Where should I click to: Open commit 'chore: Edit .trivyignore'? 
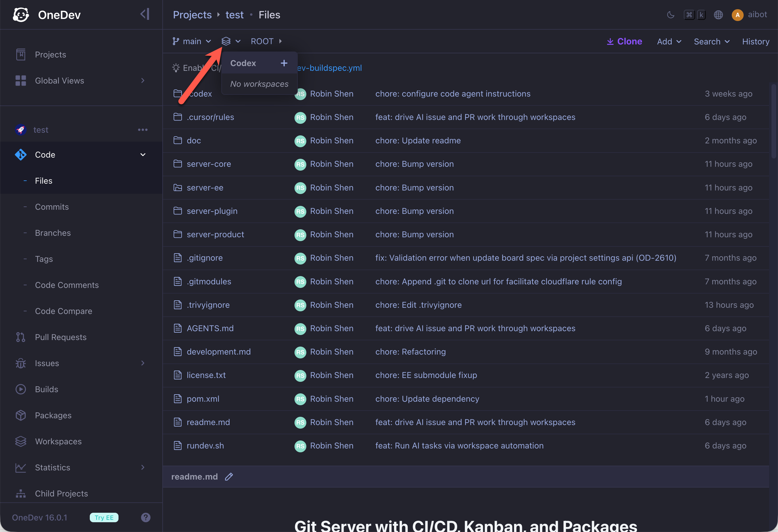click(x=418, y=305)
